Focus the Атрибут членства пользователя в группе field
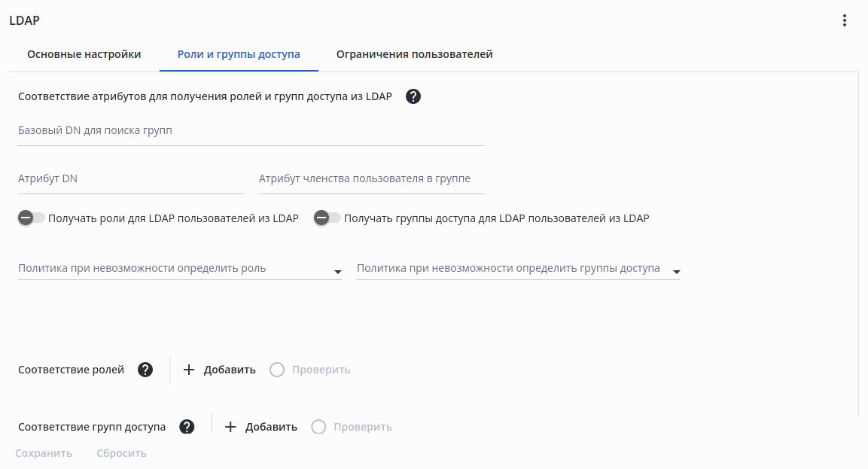This screenshot has height=469, width=868. coord(371,179)
